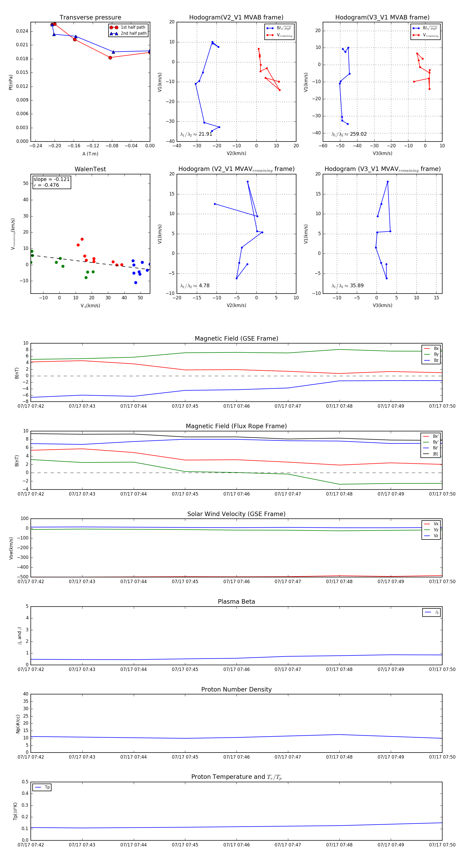This screenshot has width=473, height=868.
Task: Click the beta_p legend in Plasma Beta
Action: [x=431, y=612]
